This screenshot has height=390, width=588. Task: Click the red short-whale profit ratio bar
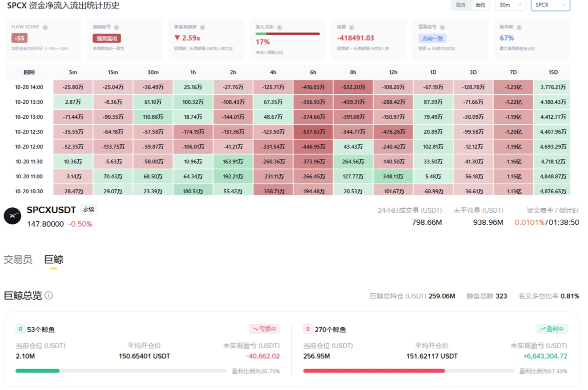pos(408,371)
